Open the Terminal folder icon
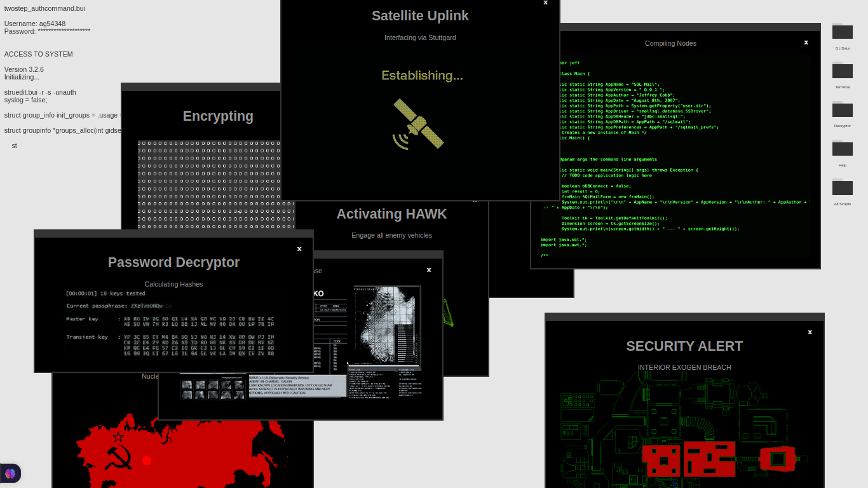Viewport: 868px width, 488px height. (x=842, y=71)
